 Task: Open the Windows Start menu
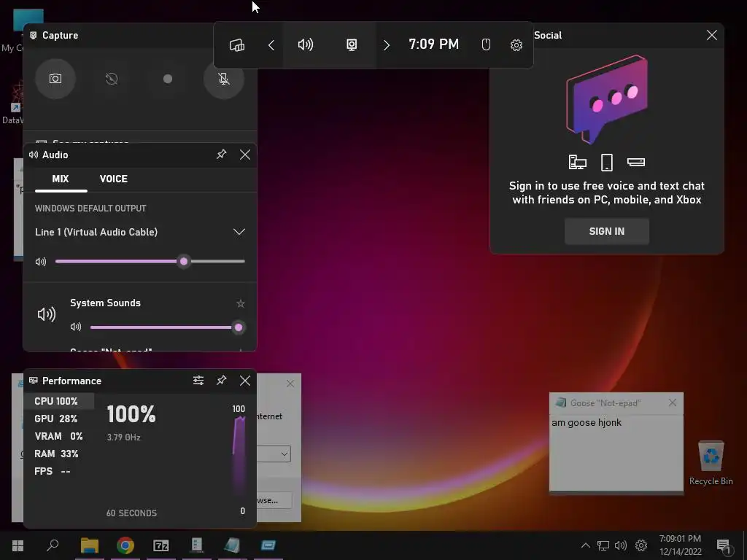point(18,545)
